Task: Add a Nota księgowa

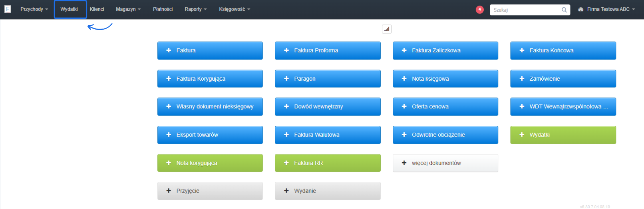Action: (445, 79)
